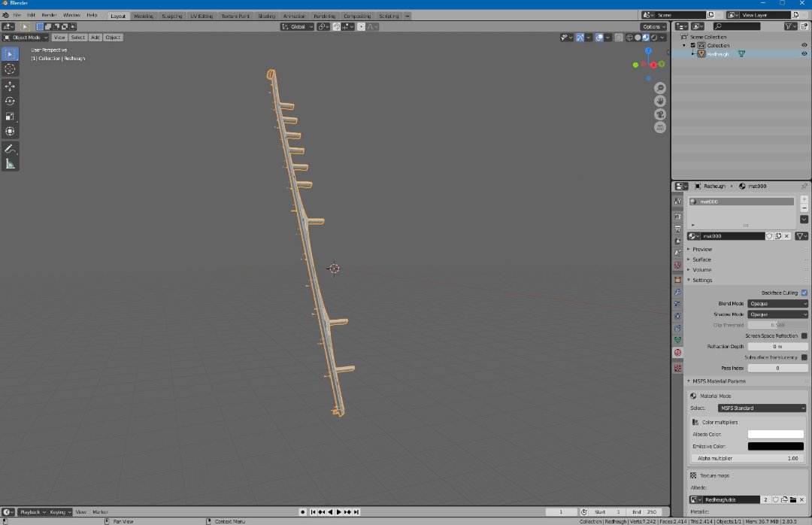The height and width of the screenshot is (525, 812).
Task: Pick the Rotate tool
Action: (10, 101)
